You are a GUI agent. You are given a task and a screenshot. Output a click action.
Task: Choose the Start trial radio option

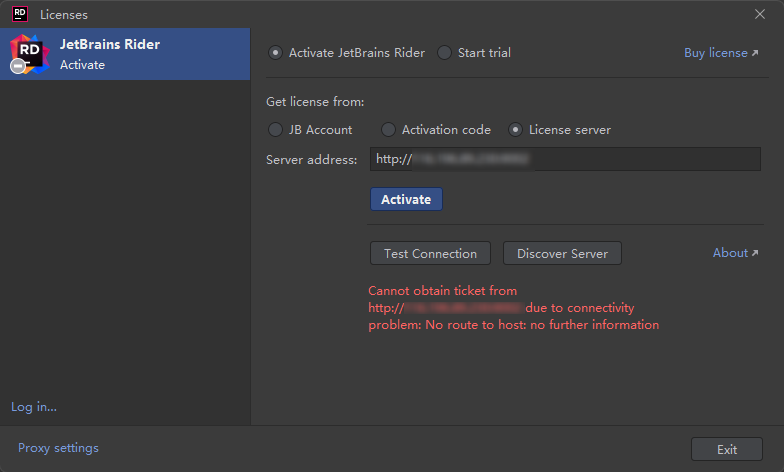coord(445,53)
